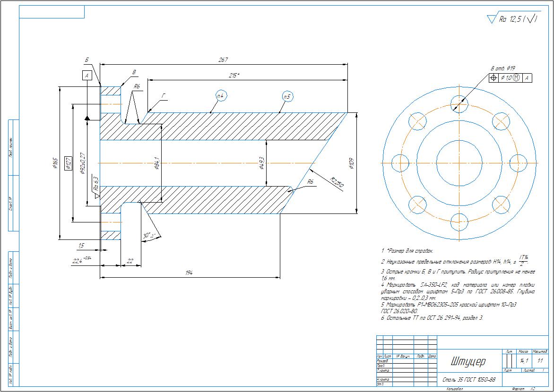Select the datum box labeled А
The image size is (554, 392).
[x=87, y=75]
